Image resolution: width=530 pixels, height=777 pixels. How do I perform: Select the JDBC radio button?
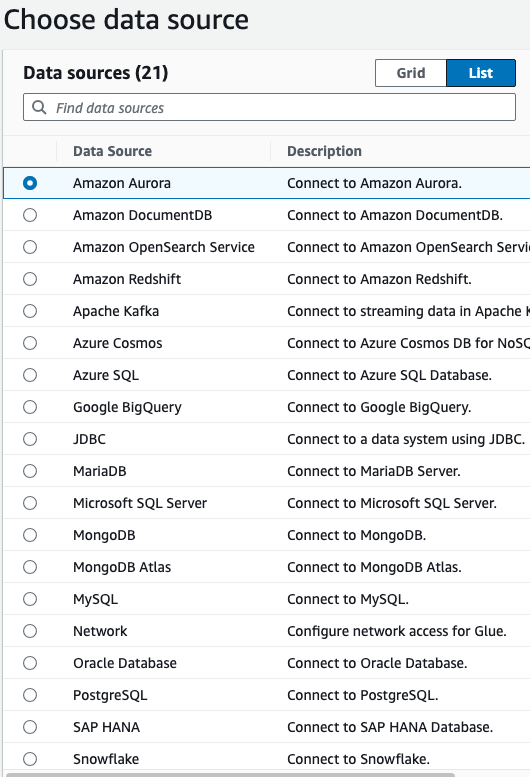30,439
